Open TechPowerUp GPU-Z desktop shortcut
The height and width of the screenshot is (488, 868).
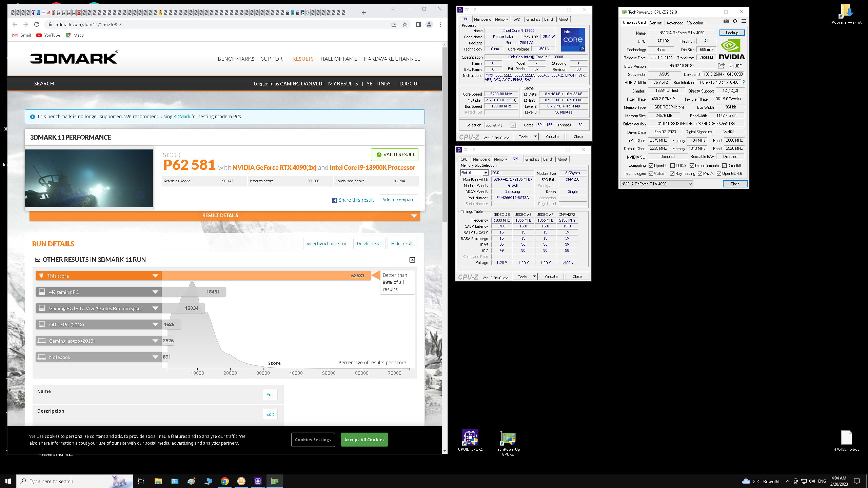pos(508,443)
